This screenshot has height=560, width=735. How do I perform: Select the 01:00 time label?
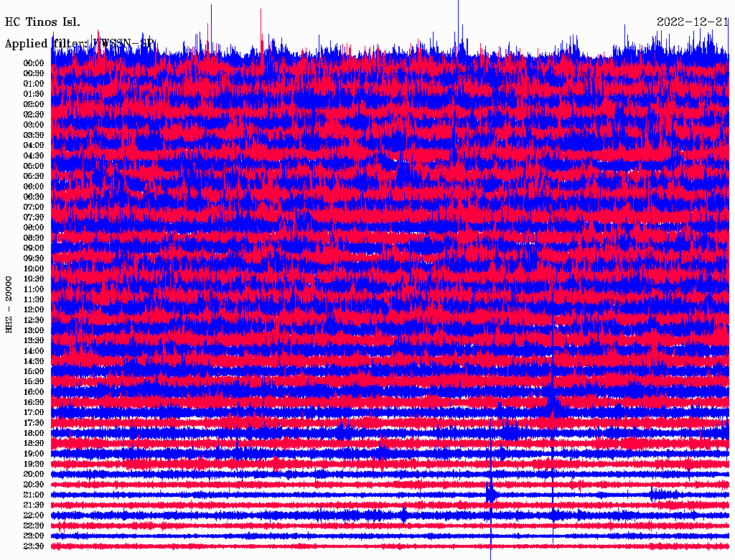[x=34, y=83]
